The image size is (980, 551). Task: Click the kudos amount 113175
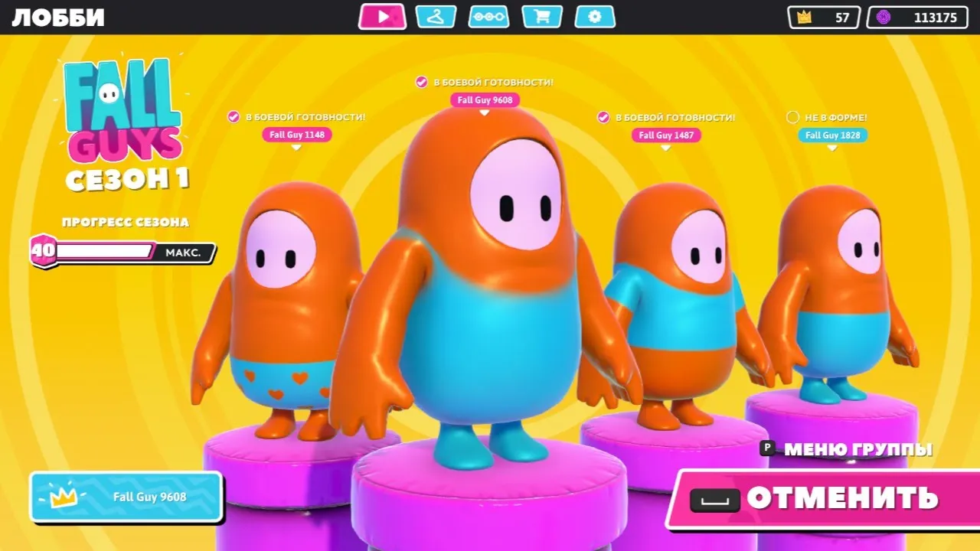point(936,18)
